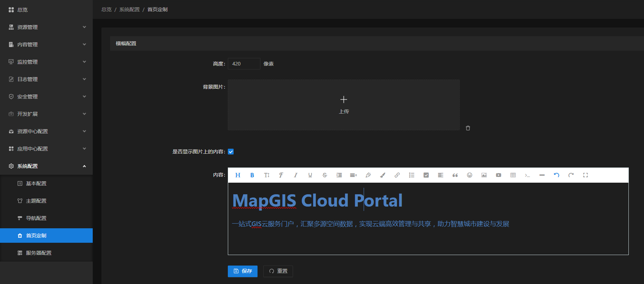Viewport: 644px width, 284px height.
Task: Open 导航配置 submenu item
Action: [46, 218]
